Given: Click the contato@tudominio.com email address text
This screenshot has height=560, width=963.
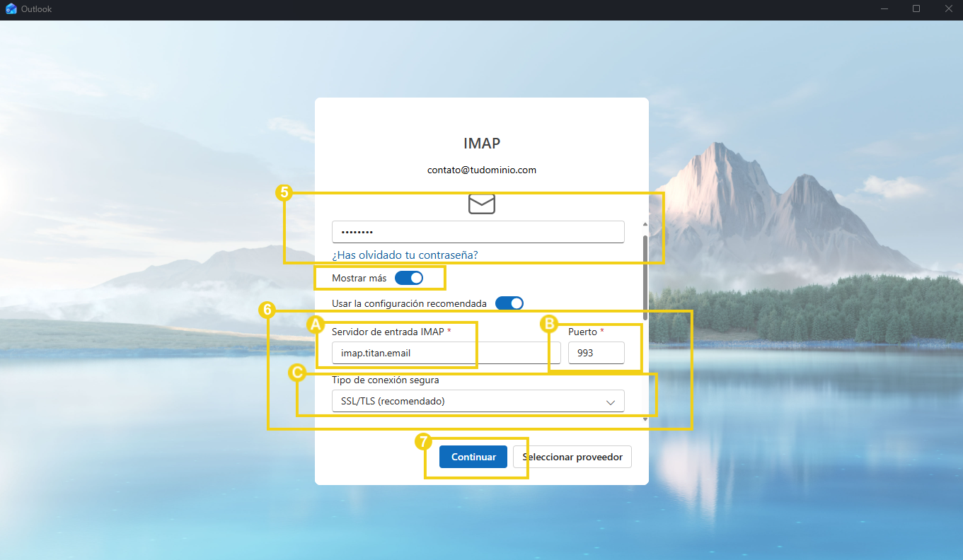Looking at the screenshot, I should pos(481,170).
